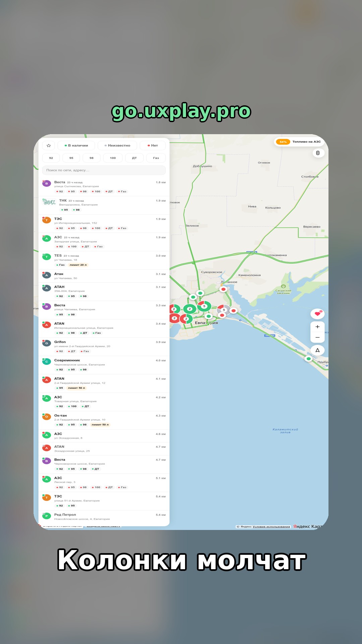Enable the 100 fuel filter chip
This screenshot has height=644, width=362.
click(x=113, y=158)
